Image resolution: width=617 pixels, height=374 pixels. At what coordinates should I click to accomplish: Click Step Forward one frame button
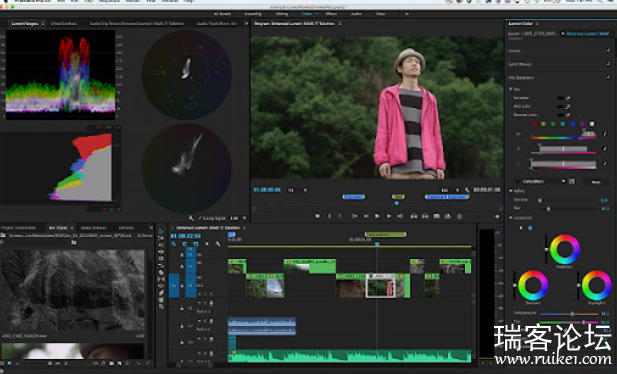coord(388,216)
